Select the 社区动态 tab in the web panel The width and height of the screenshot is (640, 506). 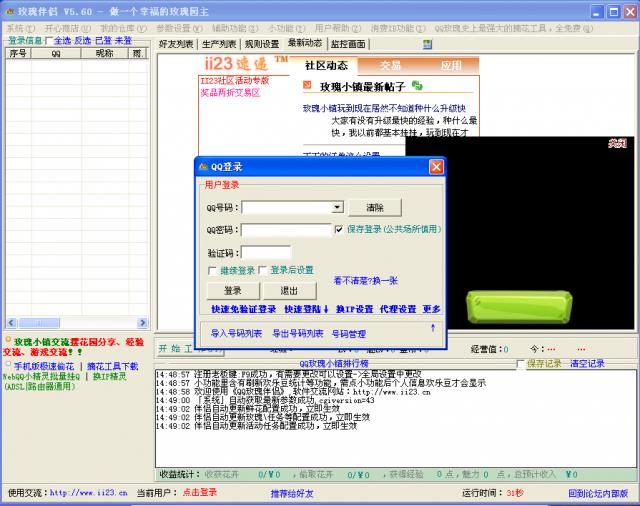point(326,66)
